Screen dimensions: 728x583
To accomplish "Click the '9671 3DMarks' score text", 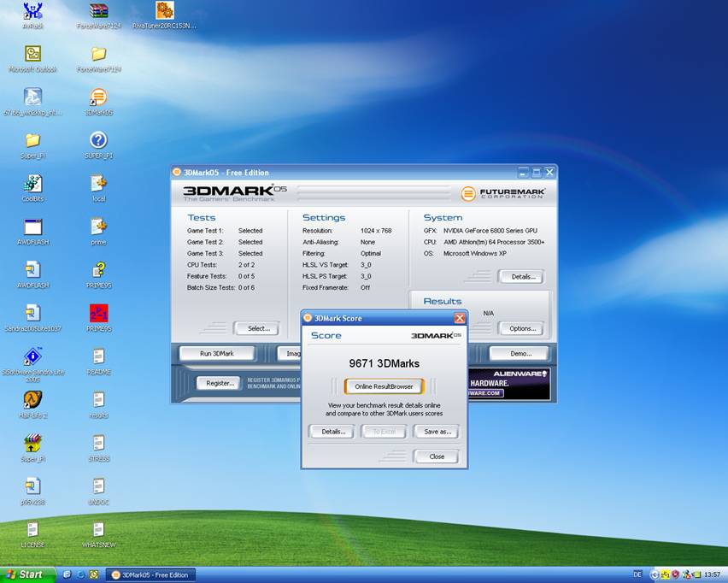I will pyautogui.click(x=384, y=363).
